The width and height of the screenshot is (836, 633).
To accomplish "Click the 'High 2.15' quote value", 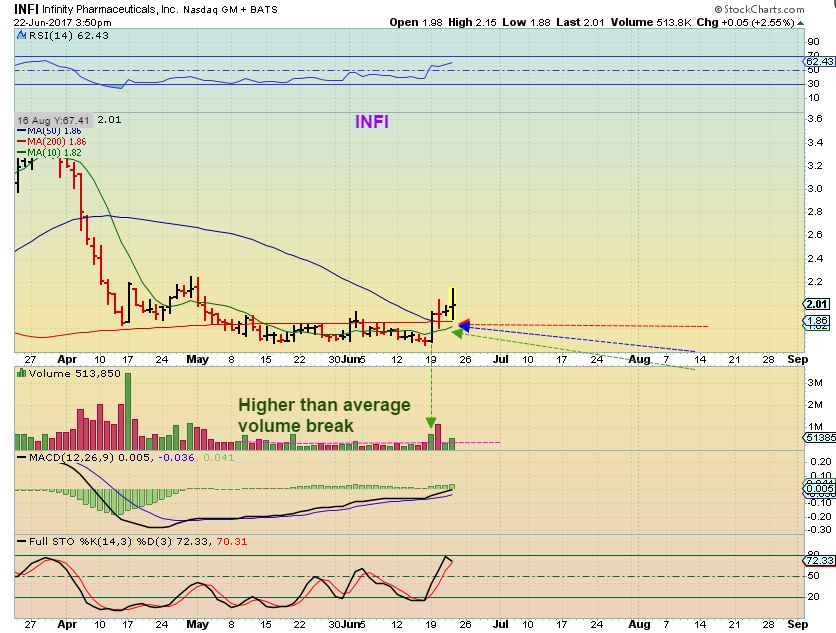I will (472, 22).
